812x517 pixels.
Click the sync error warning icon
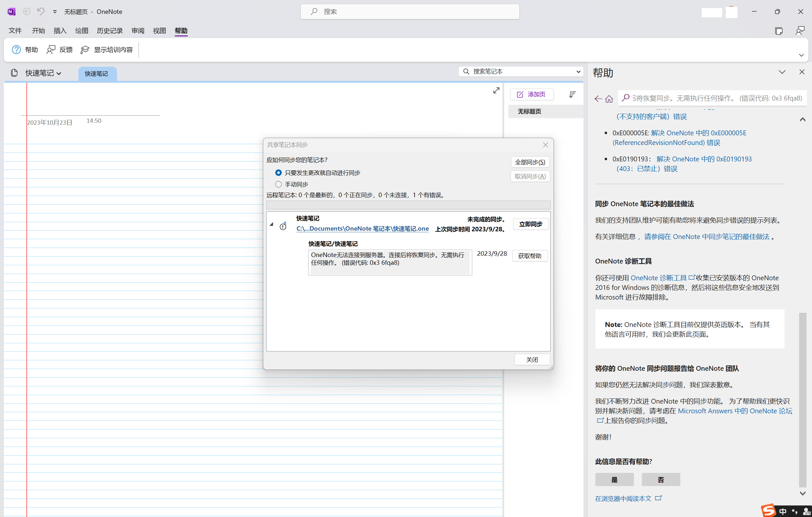(283, 227)
